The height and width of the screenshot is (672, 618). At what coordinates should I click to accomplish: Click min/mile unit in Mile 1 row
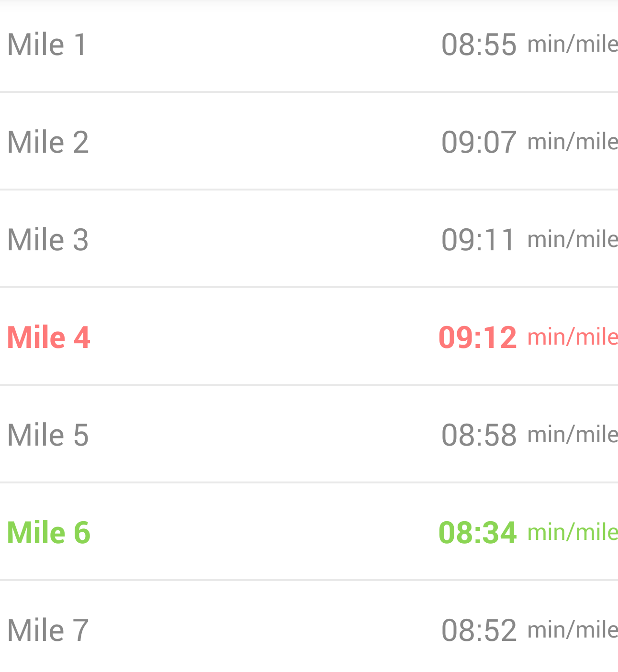pos(572,45)
